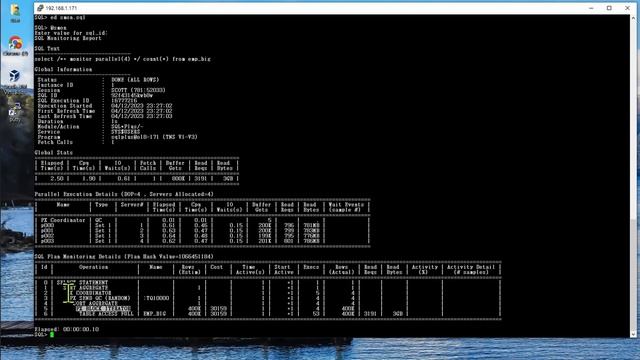Click the terminal scrollbar up arrow
Image resolution: width=640 pixels, height=360 pixels.
[x=633, y=18]
